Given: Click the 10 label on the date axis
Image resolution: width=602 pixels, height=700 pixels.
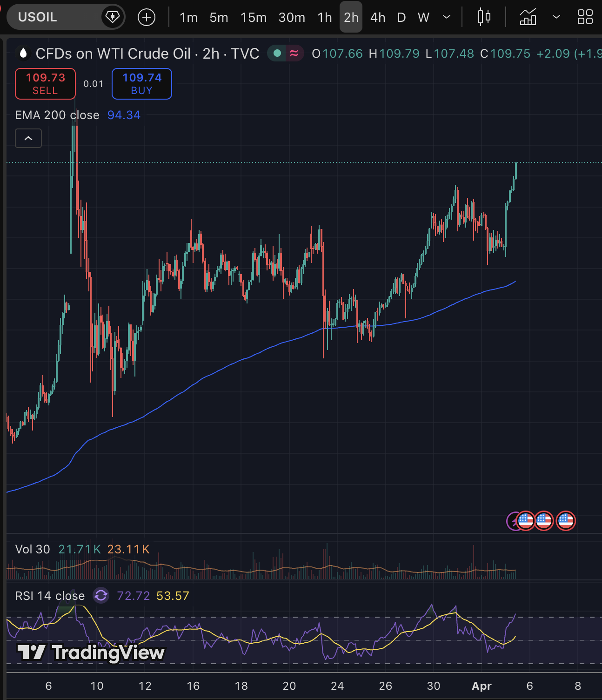Looking at the screenshot, I should (x=97, y=686).
